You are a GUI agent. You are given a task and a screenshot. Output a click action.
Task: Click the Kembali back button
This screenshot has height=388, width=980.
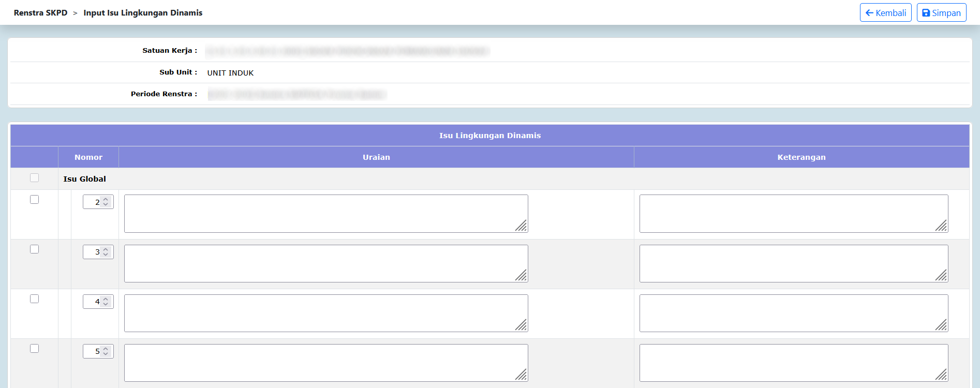point(885,13)
